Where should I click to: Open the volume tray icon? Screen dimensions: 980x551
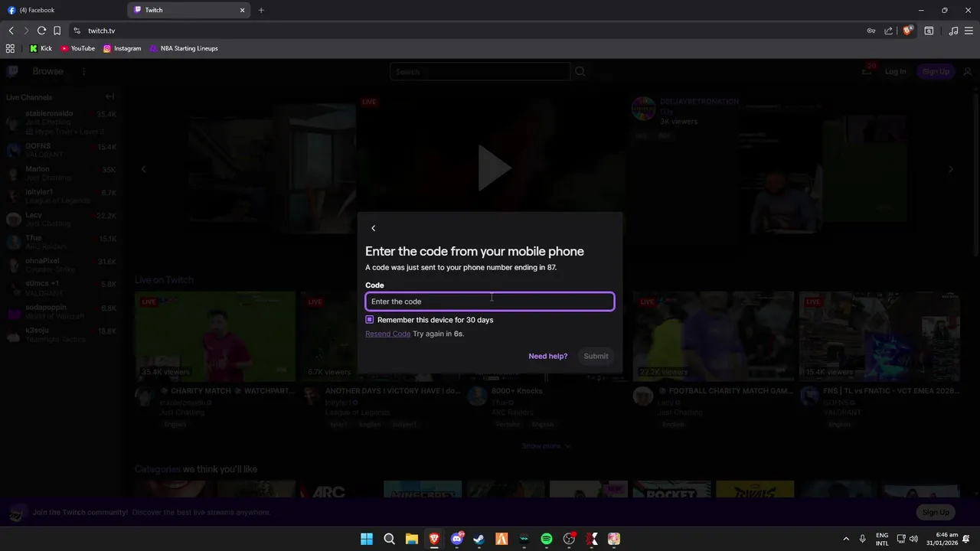point(913,539)
